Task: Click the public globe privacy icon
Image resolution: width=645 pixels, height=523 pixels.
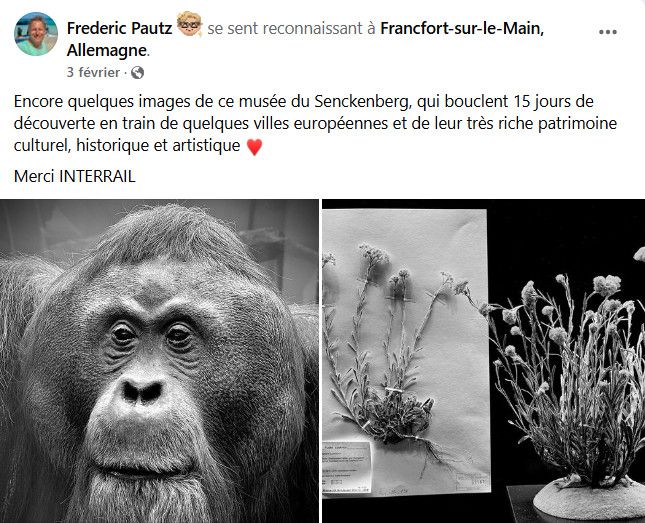Action: [x=137, y=73]
